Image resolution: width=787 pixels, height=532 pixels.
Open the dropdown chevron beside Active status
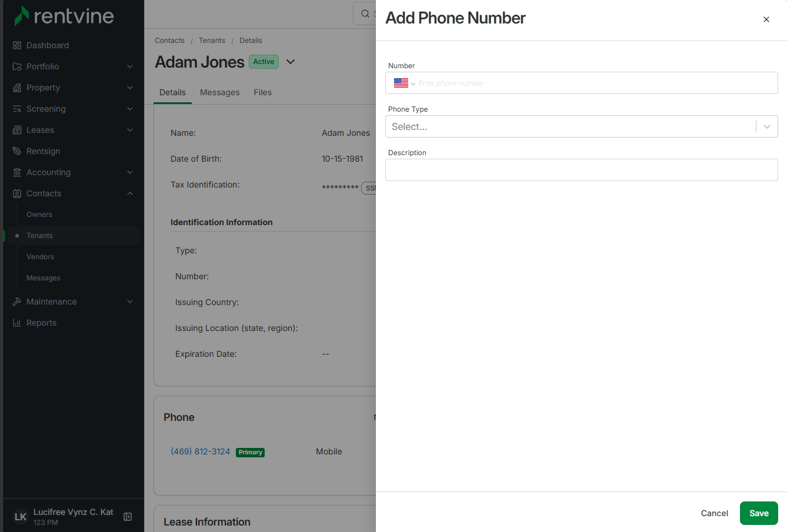coord(291,62)
